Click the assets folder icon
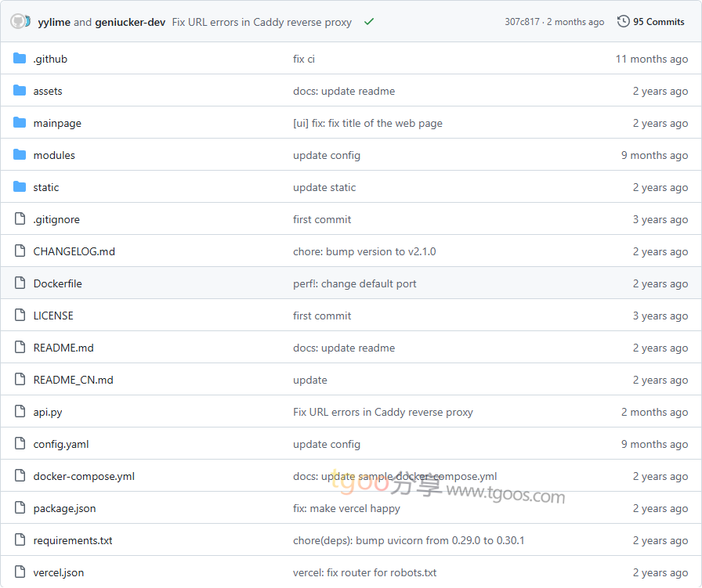 point(20,91)
